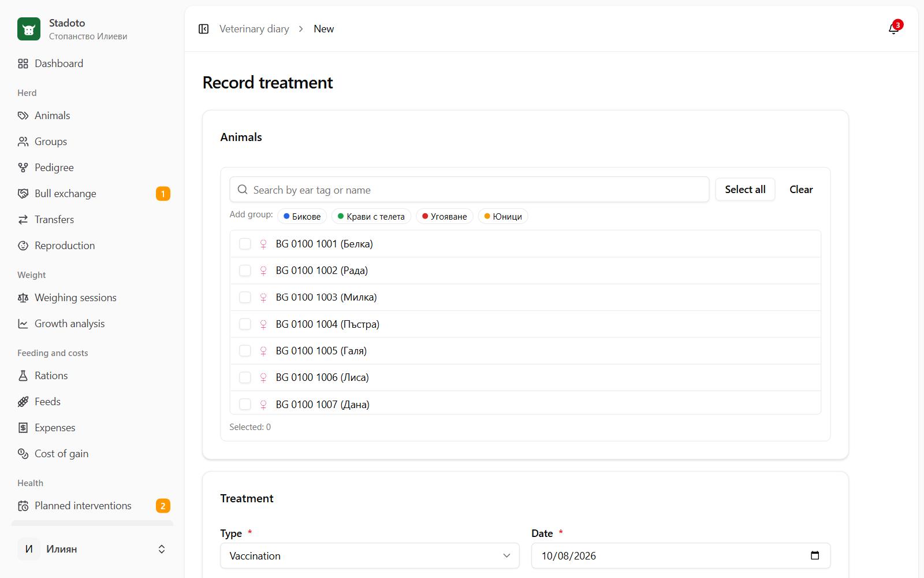Check the box for BG 0100 1004 (Пъстра)

(x=245, y=324)
